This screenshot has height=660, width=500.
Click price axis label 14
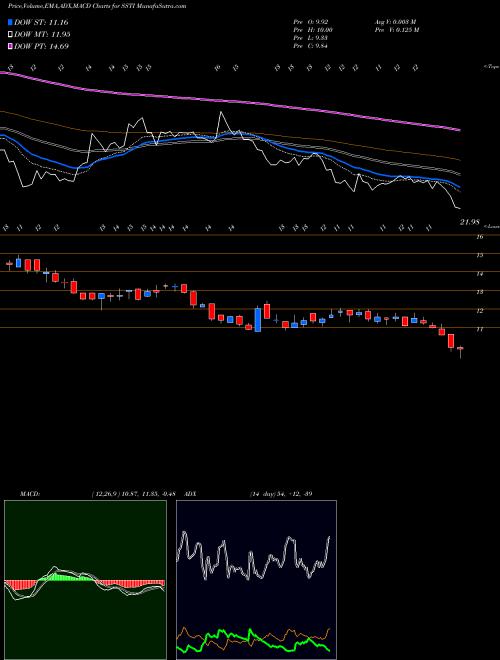tap(479, 274)
